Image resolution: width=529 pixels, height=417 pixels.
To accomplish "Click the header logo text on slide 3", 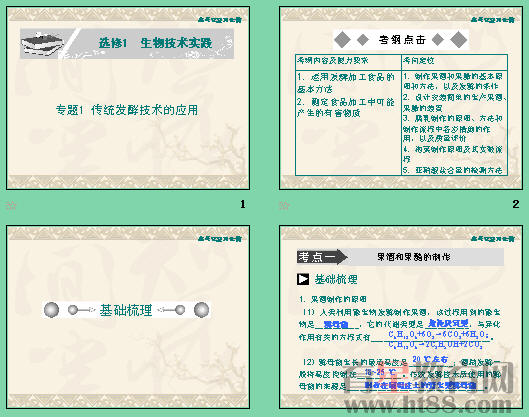I will [x=220, y=239].
